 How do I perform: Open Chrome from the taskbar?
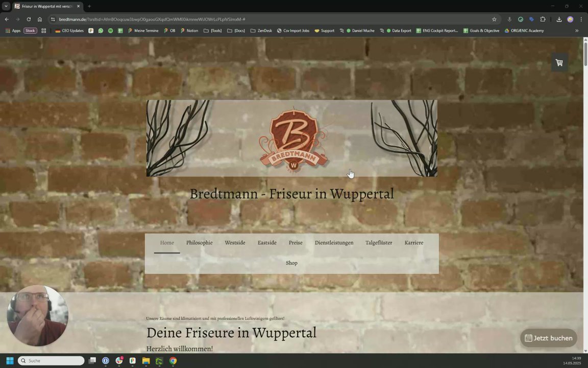(x=173, y=360)
